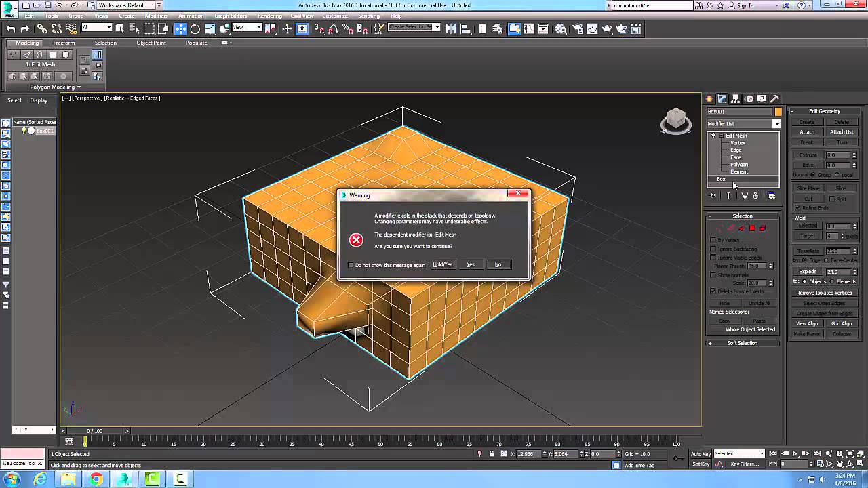Collapse the Selection rollout

pos(743,216)
